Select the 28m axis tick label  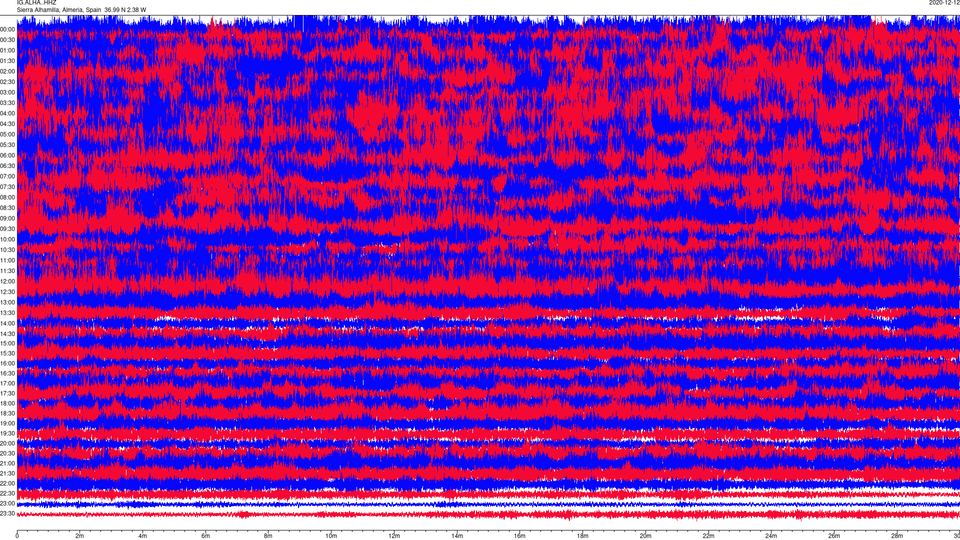(897, 536)
